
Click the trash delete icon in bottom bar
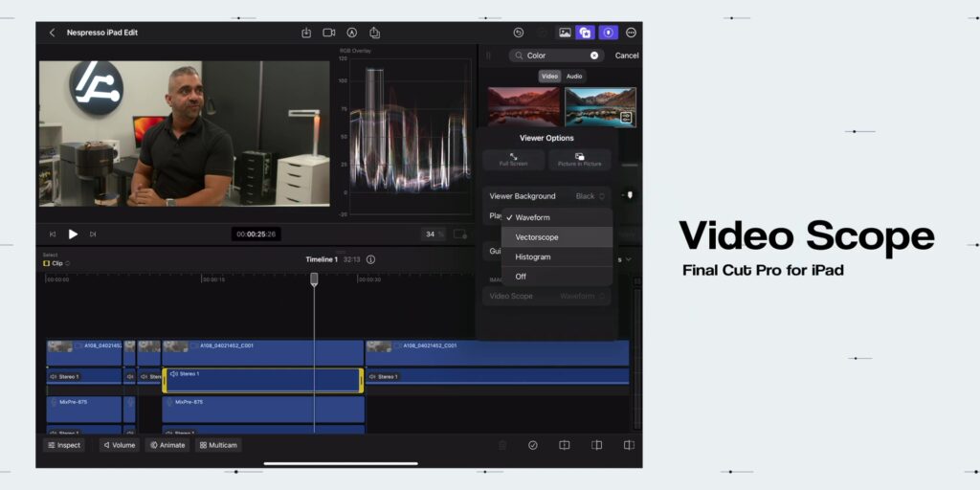pos(501,445)
